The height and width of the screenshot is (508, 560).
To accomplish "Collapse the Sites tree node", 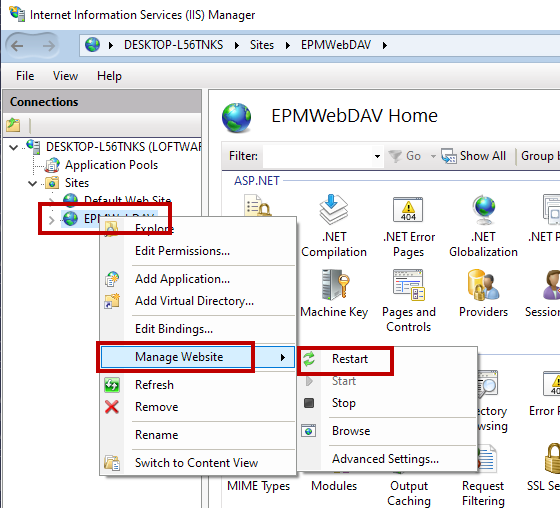I will tap(32, 183).
